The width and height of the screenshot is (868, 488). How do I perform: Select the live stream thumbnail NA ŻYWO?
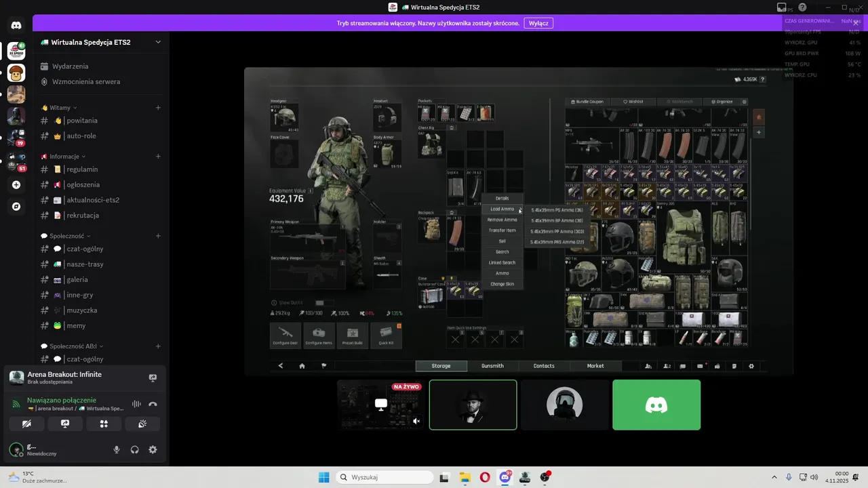[381, 405]
